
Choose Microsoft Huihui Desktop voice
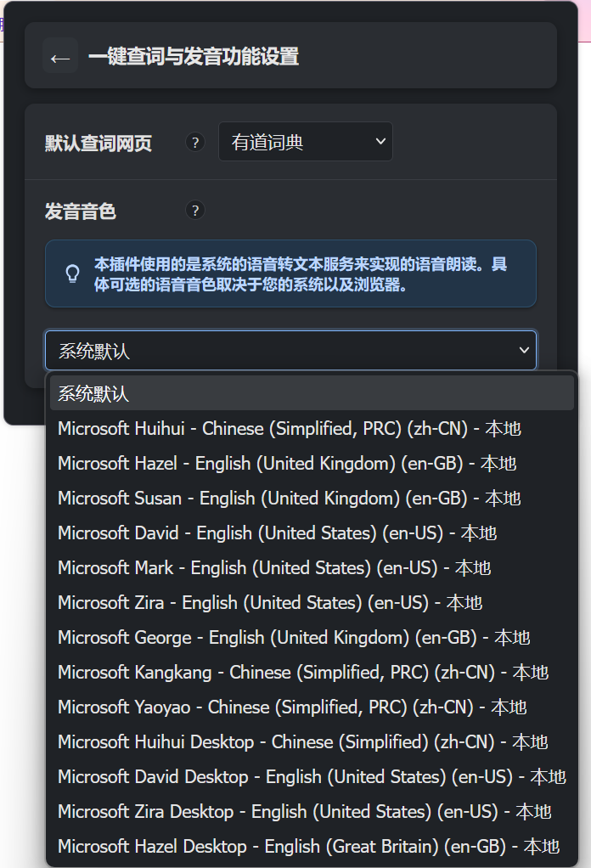tap(312, 742)
